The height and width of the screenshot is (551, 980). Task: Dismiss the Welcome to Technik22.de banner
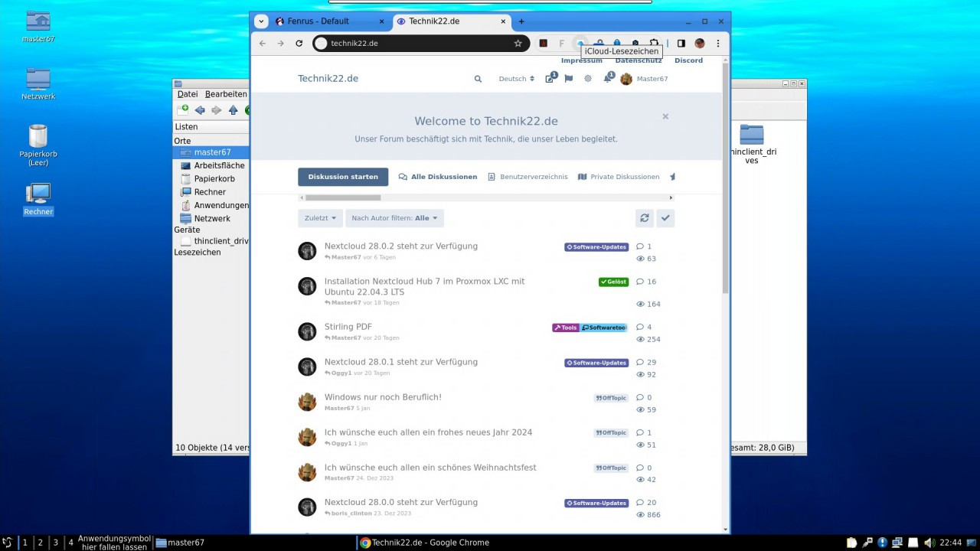(665, 116)
